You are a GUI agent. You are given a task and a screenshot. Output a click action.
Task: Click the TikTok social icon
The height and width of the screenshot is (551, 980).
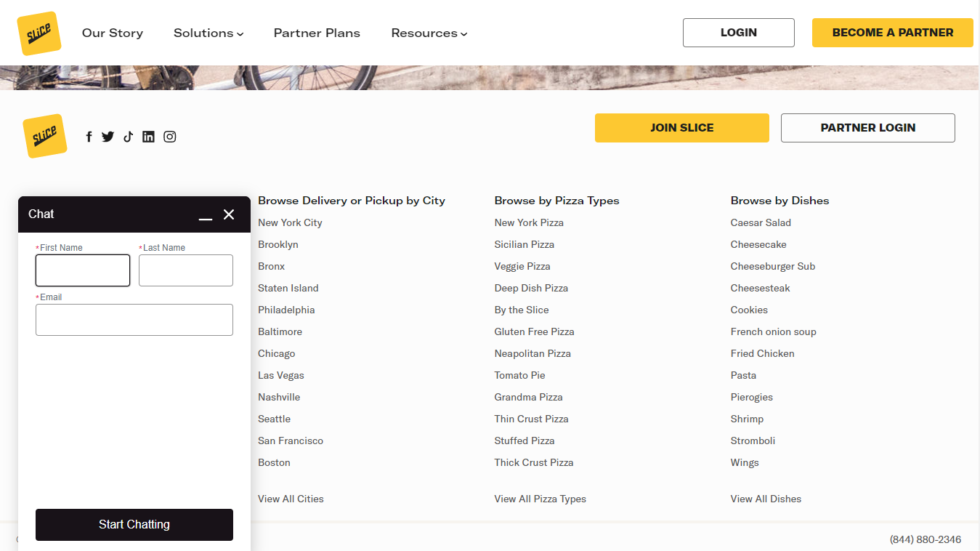click(x=128, y=136)
